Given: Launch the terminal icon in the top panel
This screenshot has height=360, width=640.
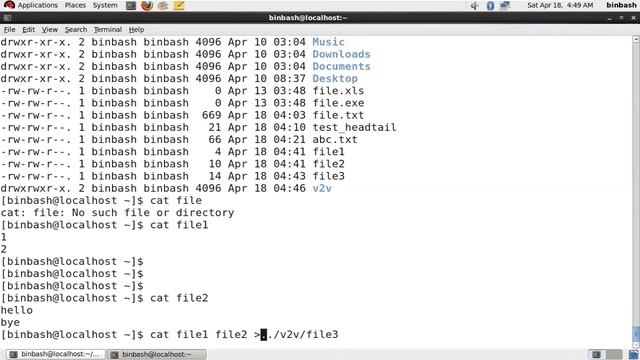Looking at the screenshot, I should [131, 5].
